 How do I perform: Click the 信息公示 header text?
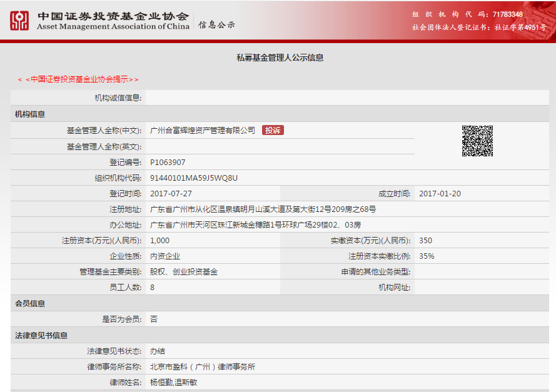pos(216,24)
